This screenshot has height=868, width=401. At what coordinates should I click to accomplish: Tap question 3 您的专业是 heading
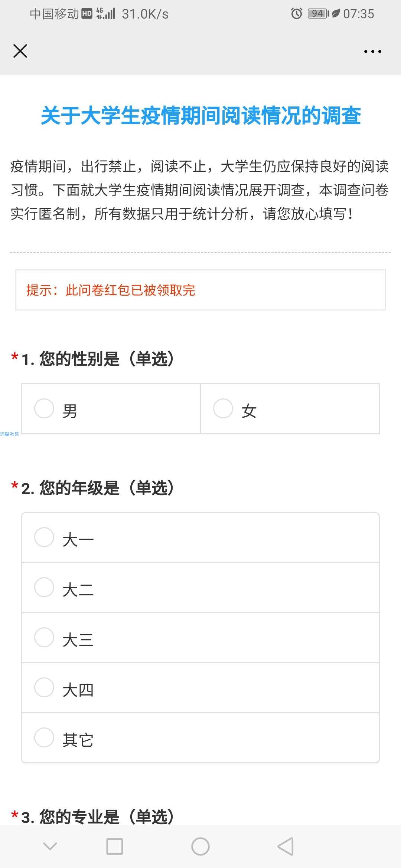pyautogui.click(x=98, y=816)
